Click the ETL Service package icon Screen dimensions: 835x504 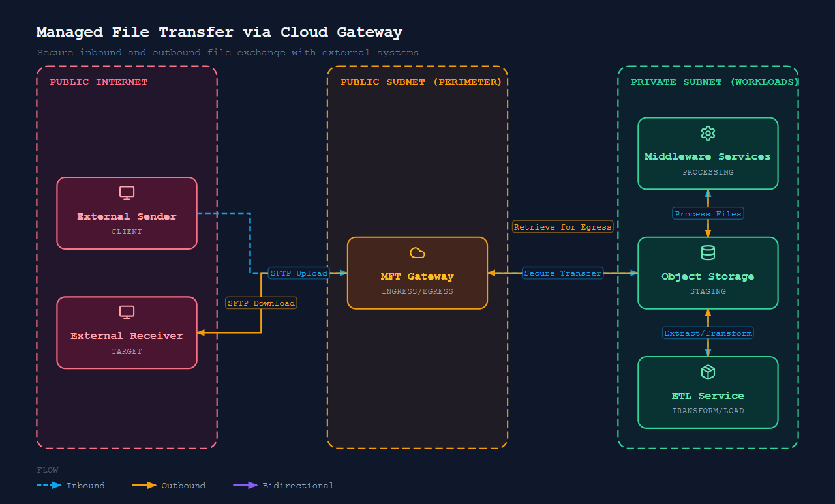click(708, 372)
